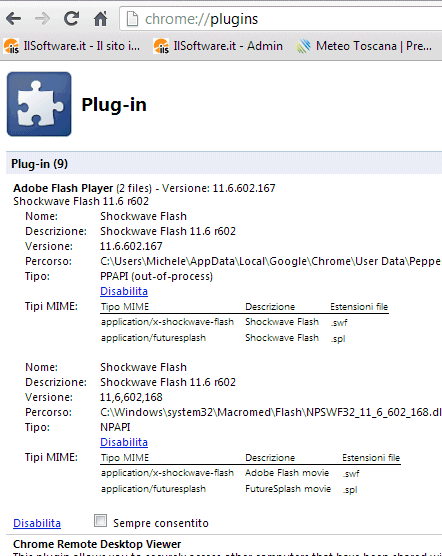Click the Sempre consentito label text

click(161, 523)
